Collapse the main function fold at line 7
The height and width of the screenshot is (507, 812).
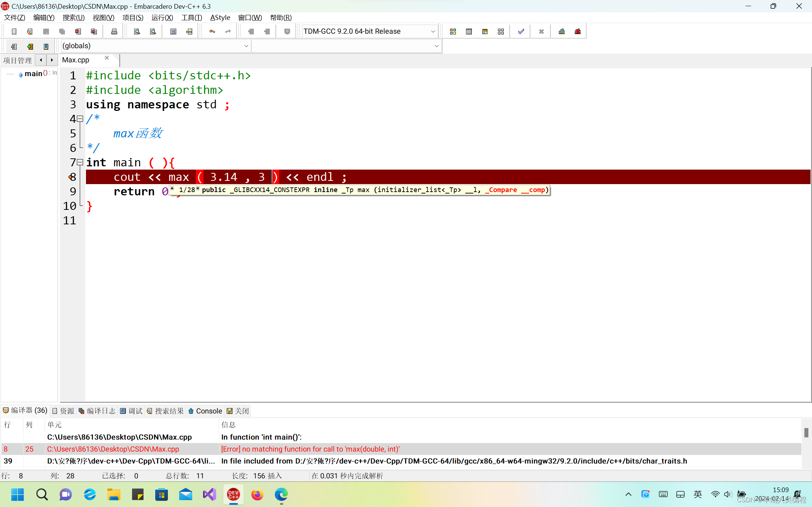[x=80, y=162]
